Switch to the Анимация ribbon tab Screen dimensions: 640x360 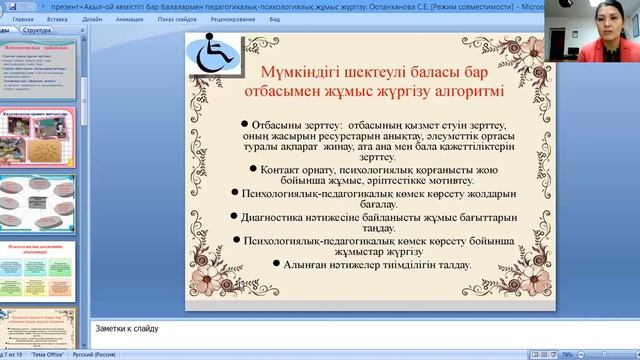129,19
